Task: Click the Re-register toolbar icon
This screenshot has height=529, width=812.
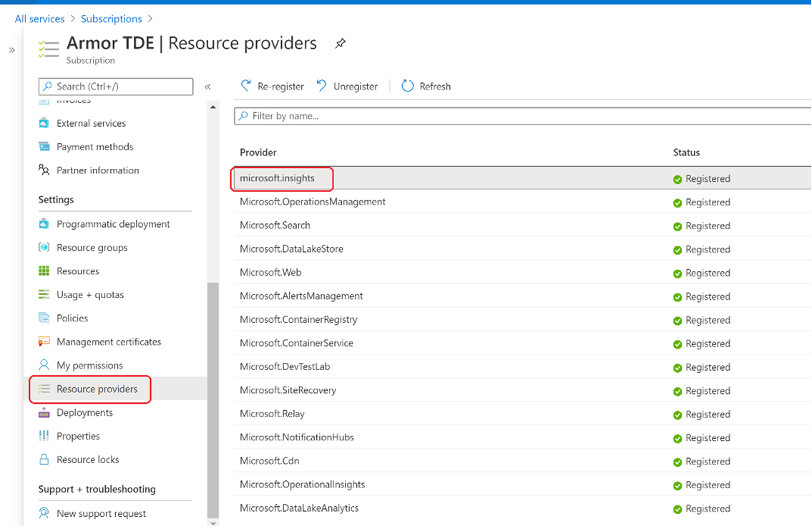Action: click(x=246, y=86)
